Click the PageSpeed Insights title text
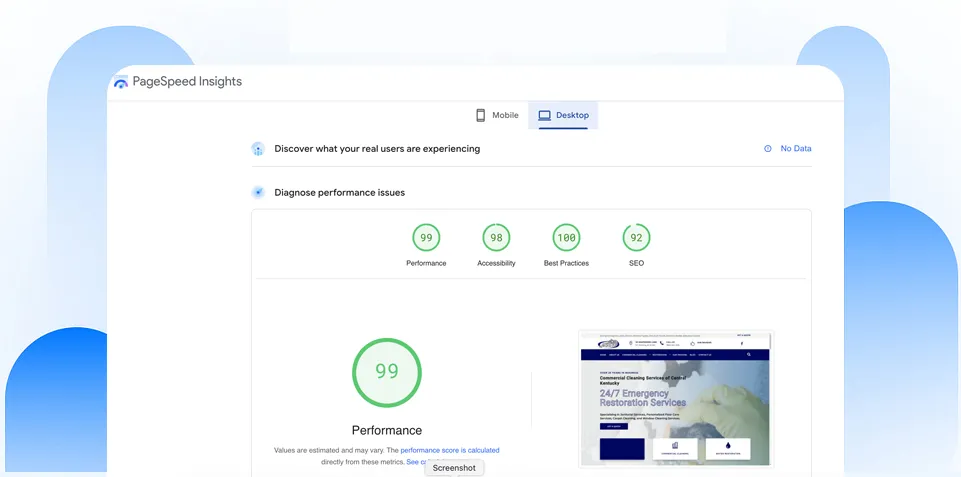The height and width of the screenshot is (477, 961). (x=187, y=82)
